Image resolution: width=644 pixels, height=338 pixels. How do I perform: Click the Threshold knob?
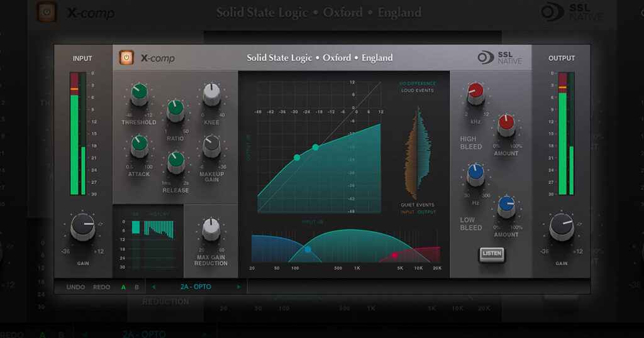point(139,94)
